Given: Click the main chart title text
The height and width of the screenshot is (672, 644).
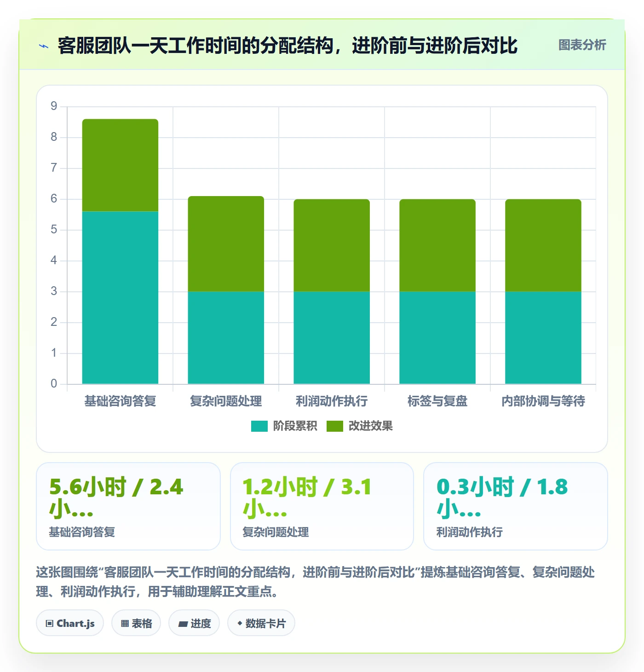Looking at the screenshot, I should [x=287, y=46].
